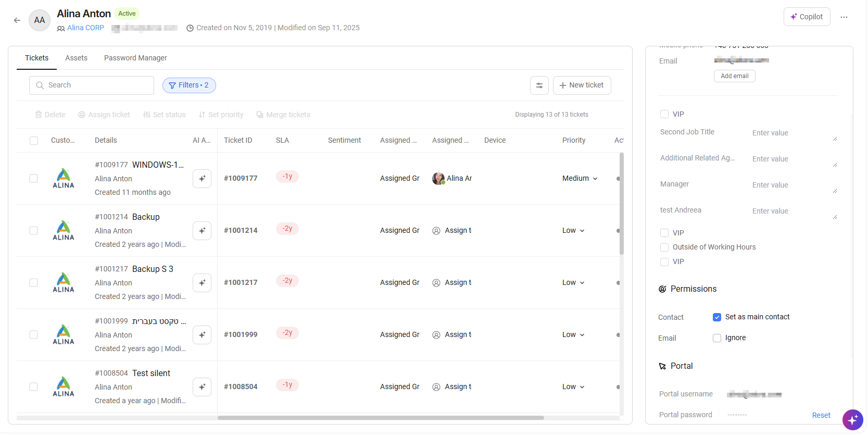Viewport: 868px width, 436px height.
Task: Open the Filters • 2 panel
Action: point(189,85)
